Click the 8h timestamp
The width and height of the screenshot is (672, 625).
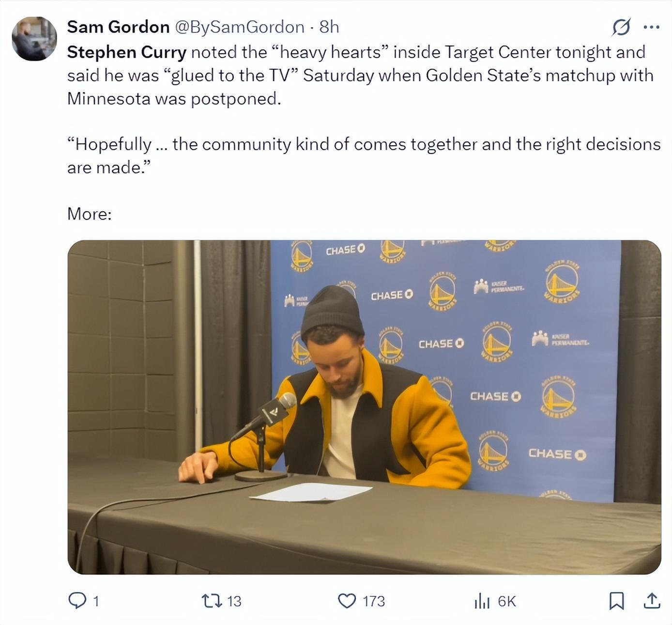pyautogui.click(x=329, y=27)
